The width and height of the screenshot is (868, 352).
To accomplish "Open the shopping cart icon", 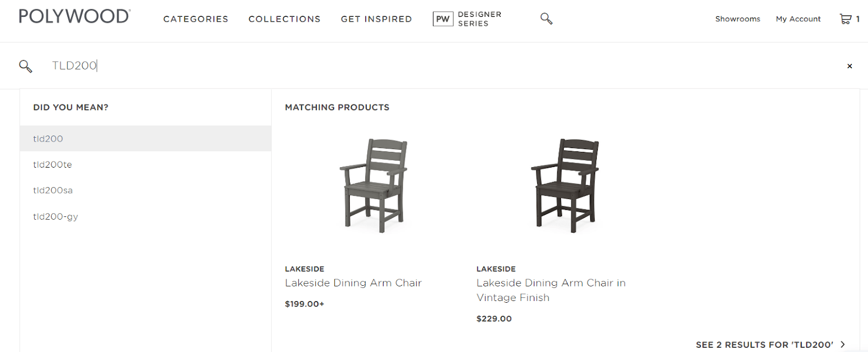I will (845, 18).
